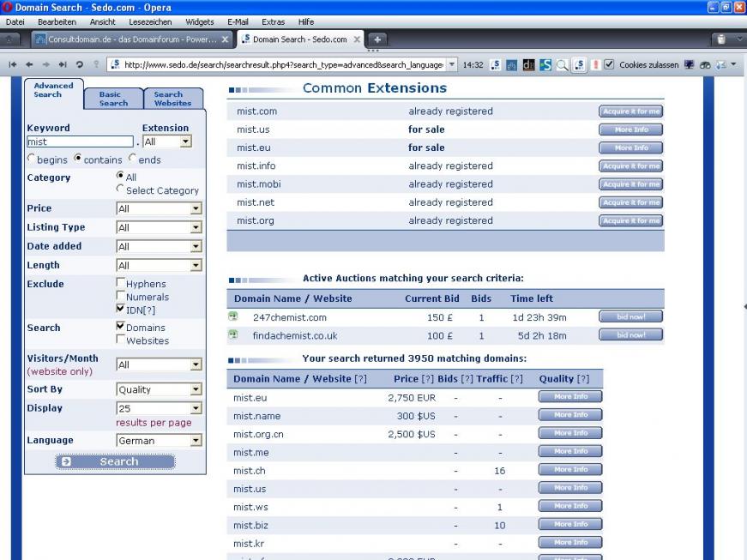Viewport: 747px width, 560px height.
Task: Select the 'begins' keyword radio button
Action: coord(32,158)
